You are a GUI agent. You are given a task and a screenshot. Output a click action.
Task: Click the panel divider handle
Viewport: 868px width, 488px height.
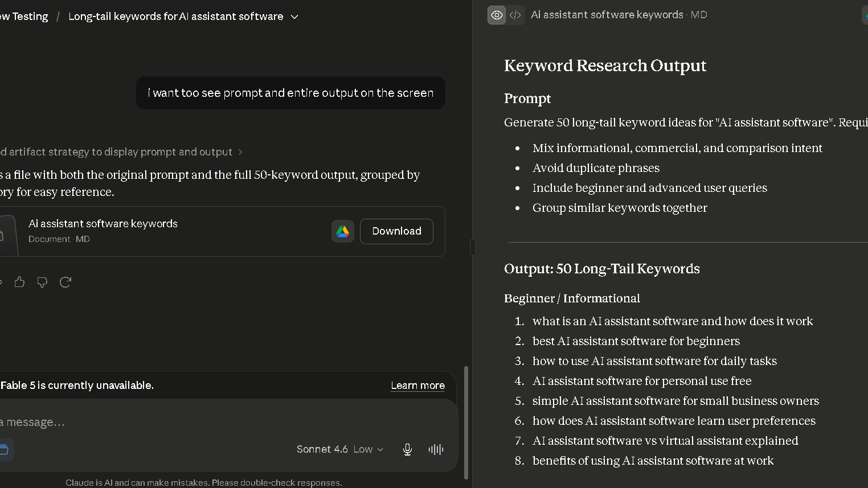[x=472, y=247]
